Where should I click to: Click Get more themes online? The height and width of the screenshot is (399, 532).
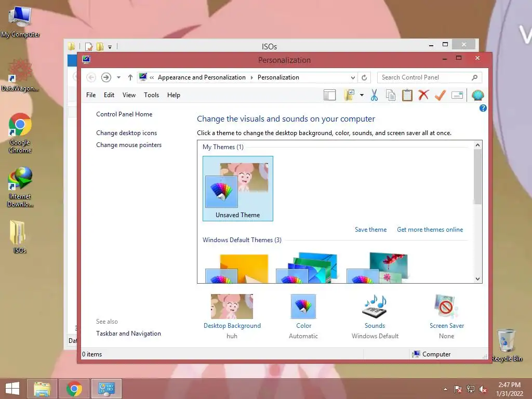[430, 230]
